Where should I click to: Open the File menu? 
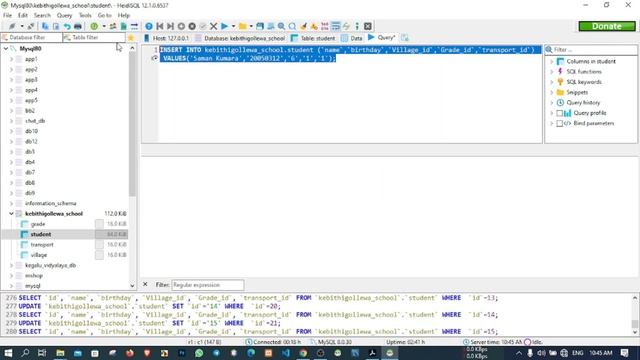click(x=7, y=15)
